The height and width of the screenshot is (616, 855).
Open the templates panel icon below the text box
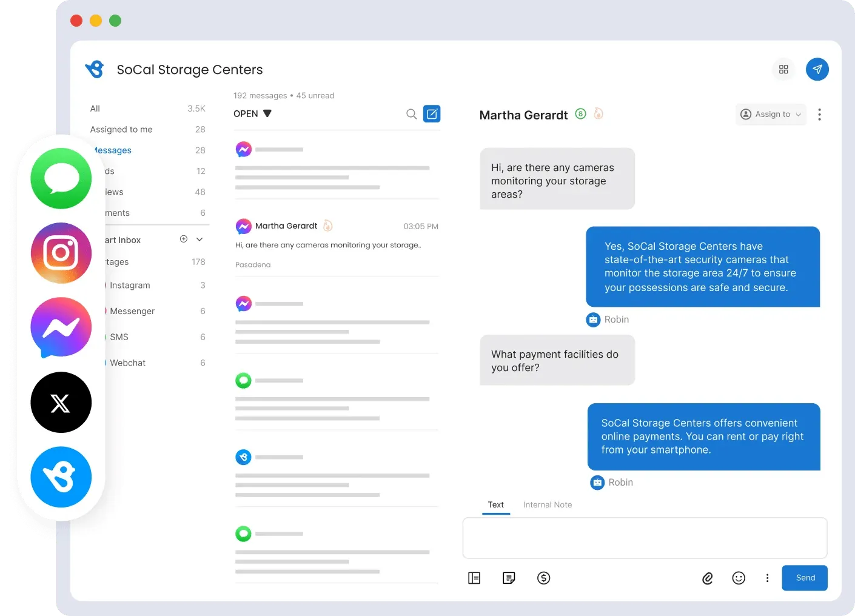click(474, 578)
